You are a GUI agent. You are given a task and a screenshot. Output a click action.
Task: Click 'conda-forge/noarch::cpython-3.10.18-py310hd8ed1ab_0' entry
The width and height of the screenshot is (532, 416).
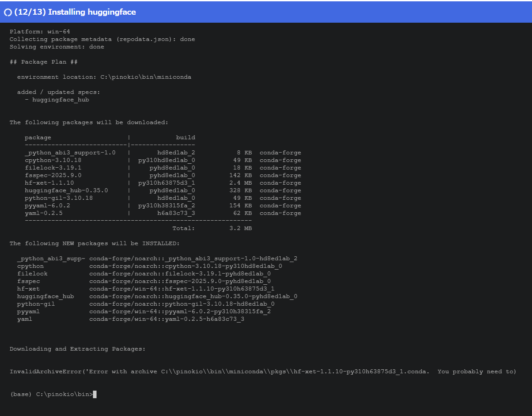tap(185, 266)
